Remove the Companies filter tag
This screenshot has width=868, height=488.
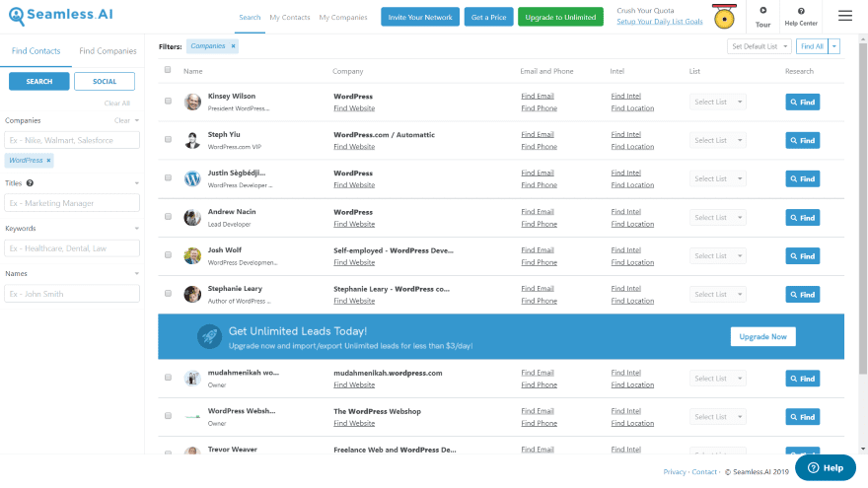233,46
